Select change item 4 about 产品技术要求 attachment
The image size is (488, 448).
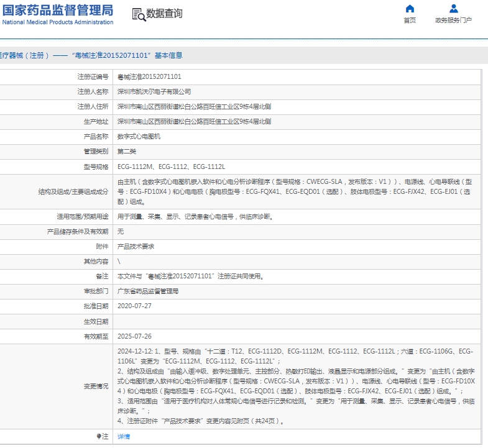click(x=201, y=421)
